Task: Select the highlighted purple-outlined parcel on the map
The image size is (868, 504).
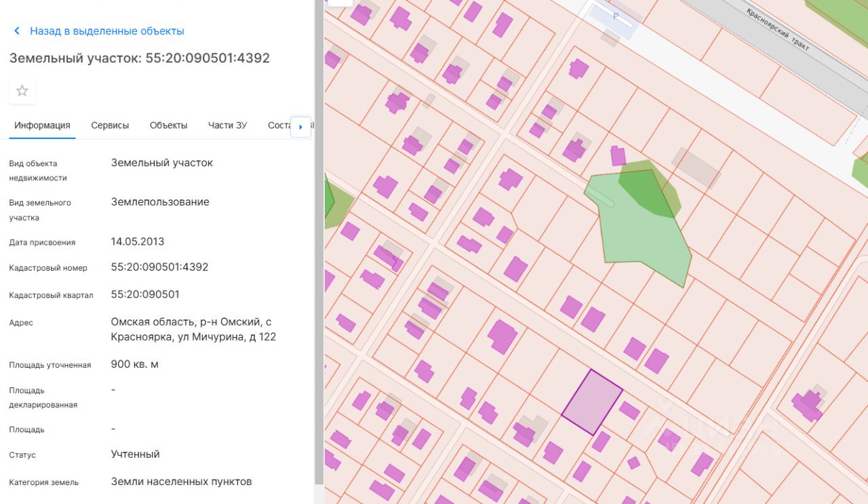Action: tap(592, 402)
